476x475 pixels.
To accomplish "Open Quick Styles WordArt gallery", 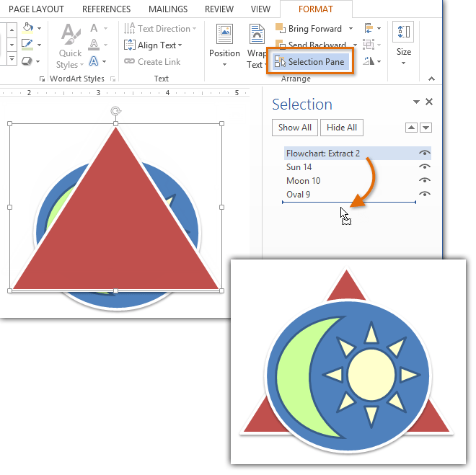I will [70, 46].
